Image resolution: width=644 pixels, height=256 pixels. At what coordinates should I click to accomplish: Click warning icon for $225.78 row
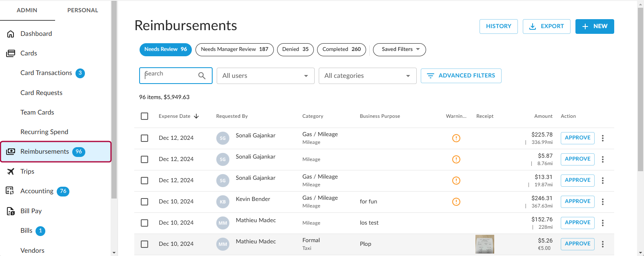(456, 138)
